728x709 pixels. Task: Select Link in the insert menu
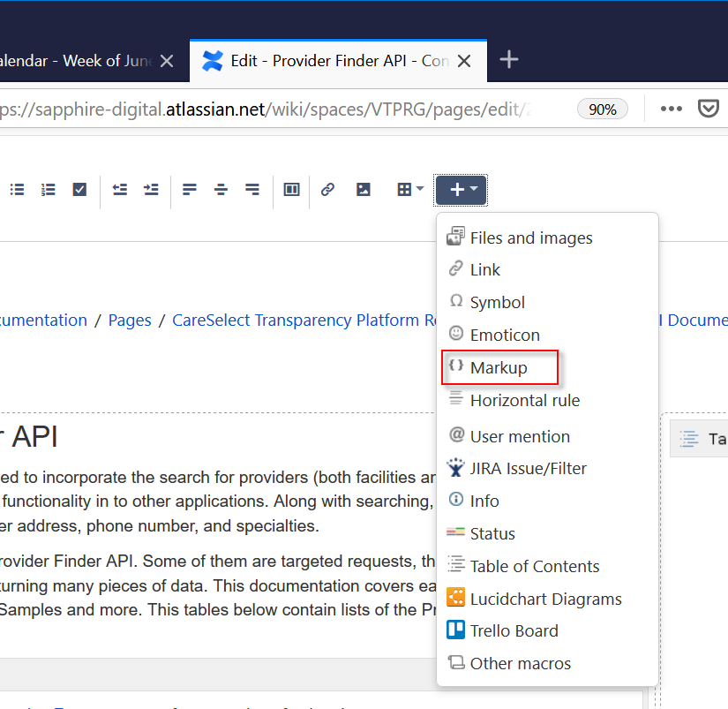(547, 270)
